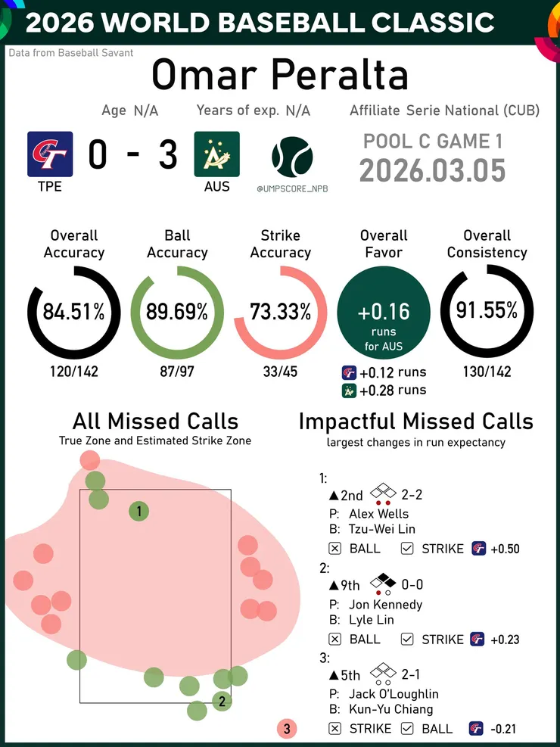Click the base-runner diamond icon for 2nd inning
The width and height of the screenshot is (560, 747).
(382, 492)
